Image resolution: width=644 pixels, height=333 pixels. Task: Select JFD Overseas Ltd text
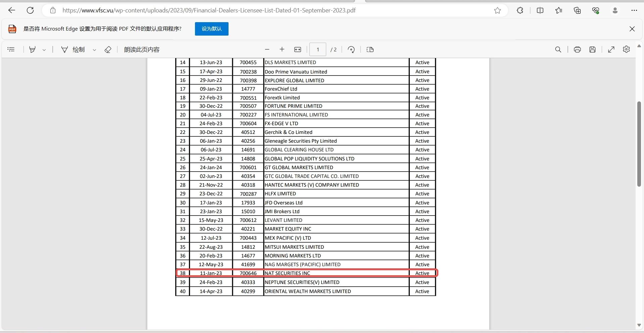pos(284,203)
